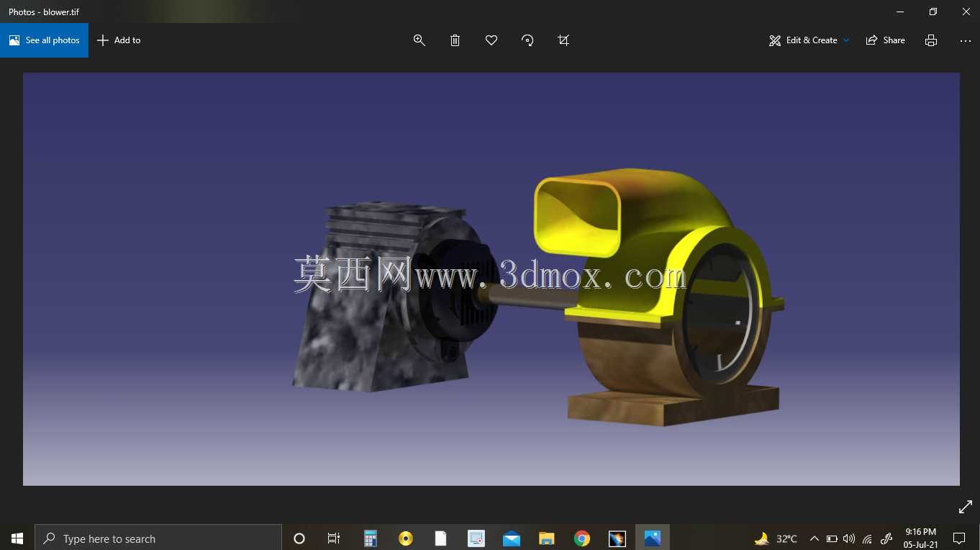980x550 pixels.
Task: Add photo to favorites with heart icon
Action: 491,40
